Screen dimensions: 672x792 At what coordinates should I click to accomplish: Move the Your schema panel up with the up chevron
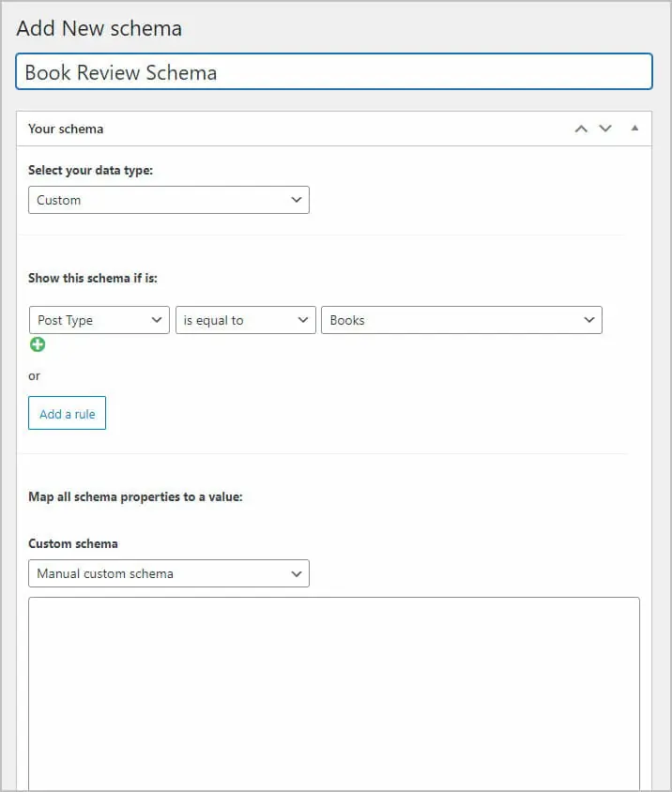pyautogui.click(x=580, y=128)
